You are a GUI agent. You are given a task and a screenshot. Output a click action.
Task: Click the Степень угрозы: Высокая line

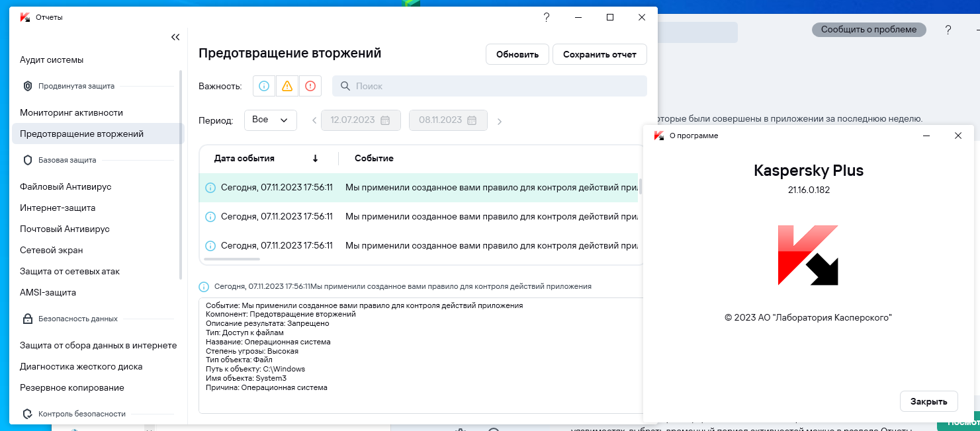click(x=252, y=352)
